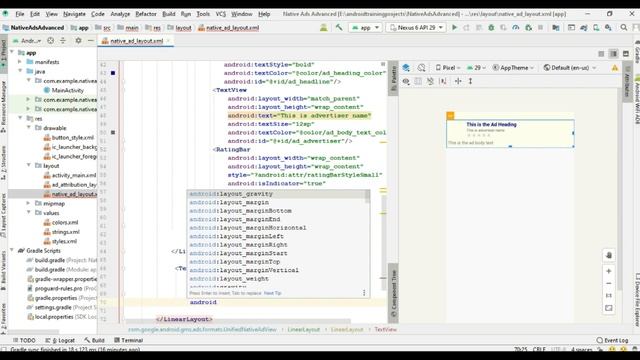Open the Android project view dropdown
Viewport: 640px width, 360px height.
point(27,40)
